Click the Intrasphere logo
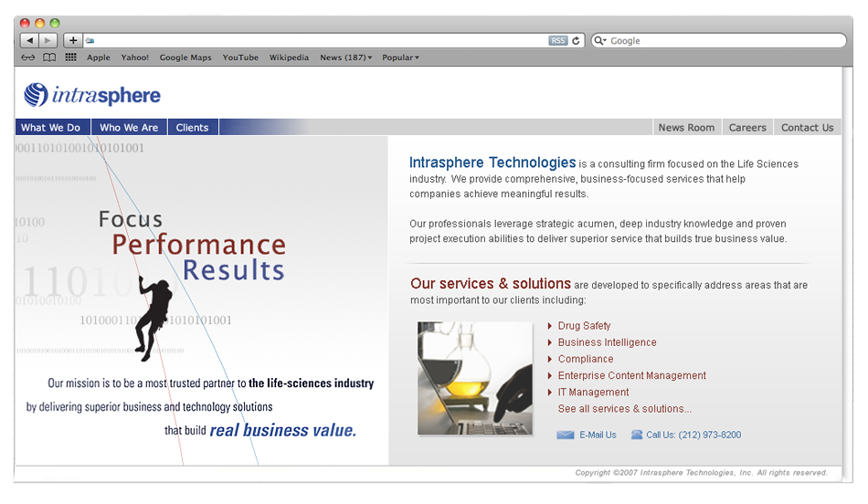Screen dimensions: 868x504 point(92,95)
